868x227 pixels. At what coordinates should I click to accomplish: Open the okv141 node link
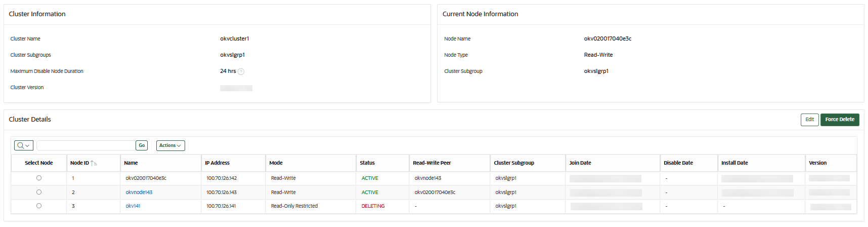[133, 206]
